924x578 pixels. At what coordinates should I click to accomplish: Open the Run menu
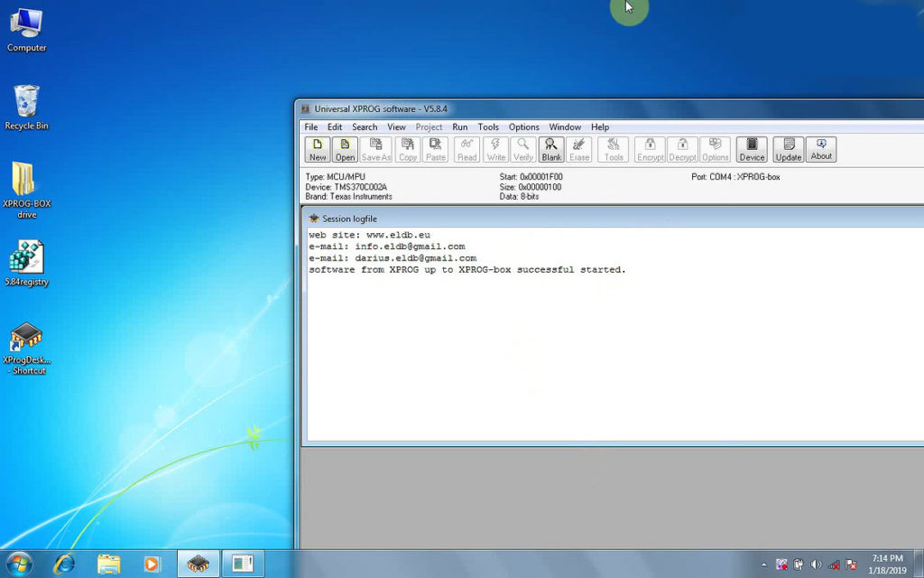(460, 126)
